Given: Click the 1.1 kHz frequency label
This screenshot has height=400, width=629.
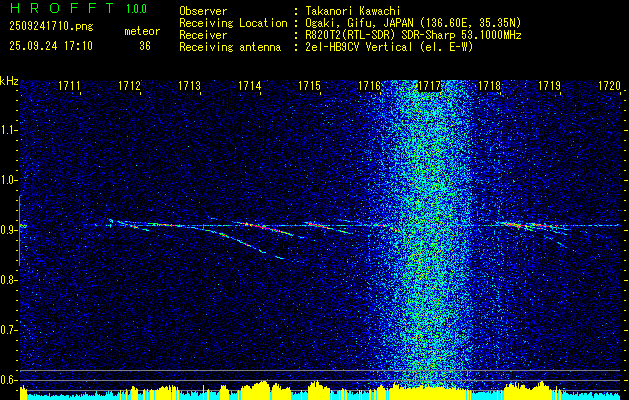Looking at the screenshot, I should [7, 130].
